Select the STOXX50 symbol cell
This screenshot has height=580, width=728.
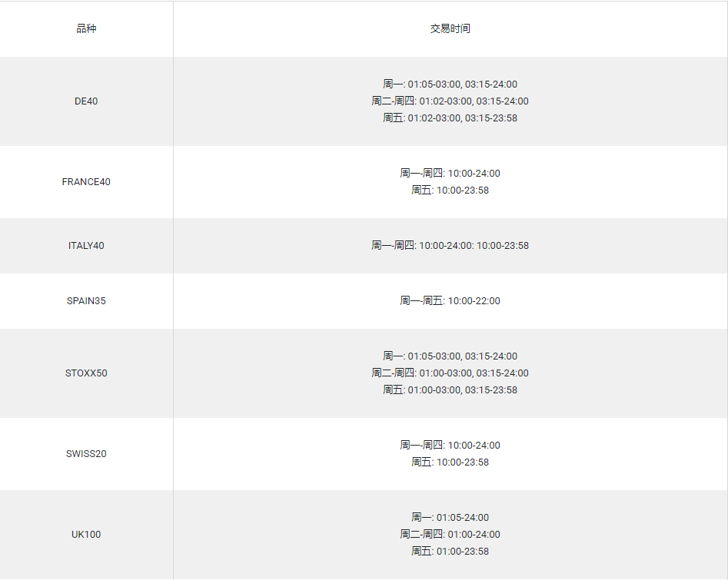86,373
